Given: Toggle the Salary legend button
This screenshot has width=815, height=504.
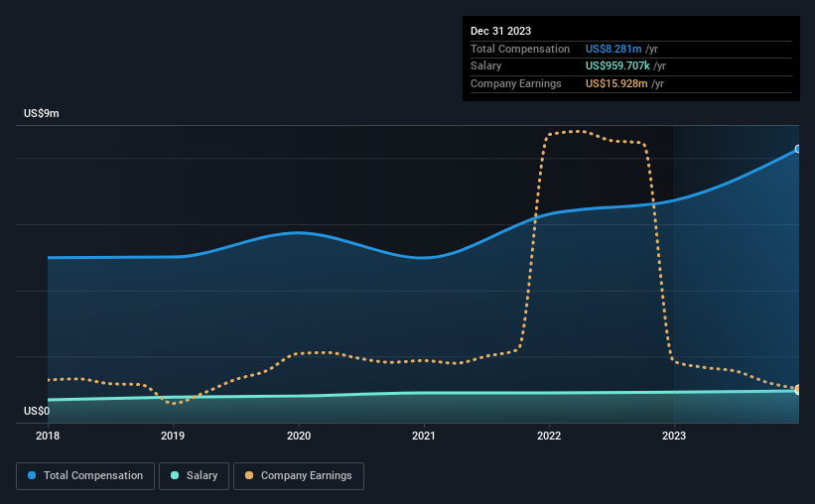Looking at the screenshot, I should point(194,476).
